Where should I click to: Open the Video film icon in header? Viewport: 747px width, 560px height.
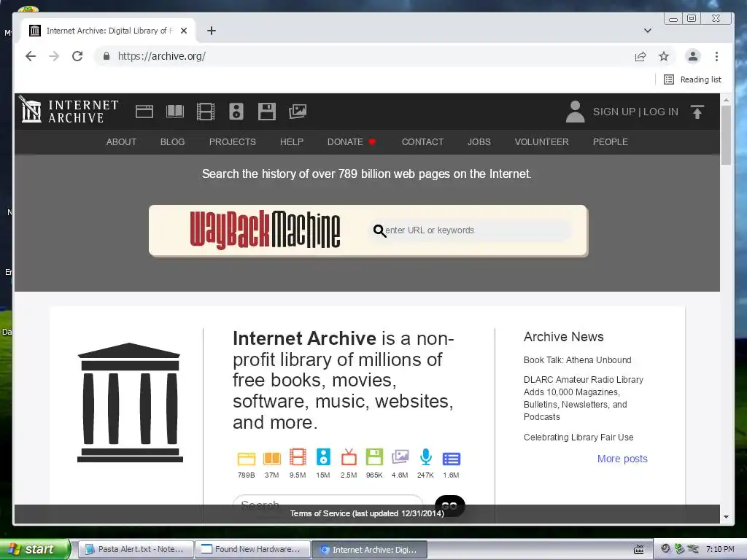tap(205, 112)
